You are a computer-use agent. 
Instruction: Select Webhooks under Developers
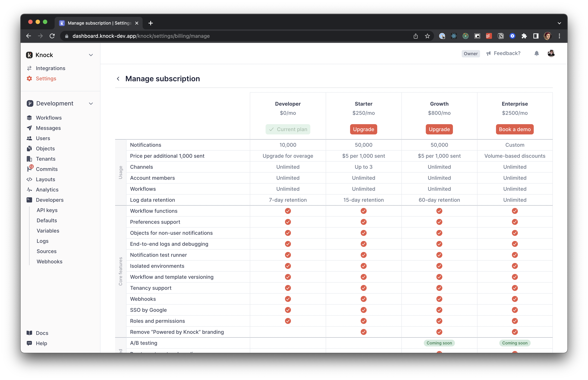coord(49,261)
